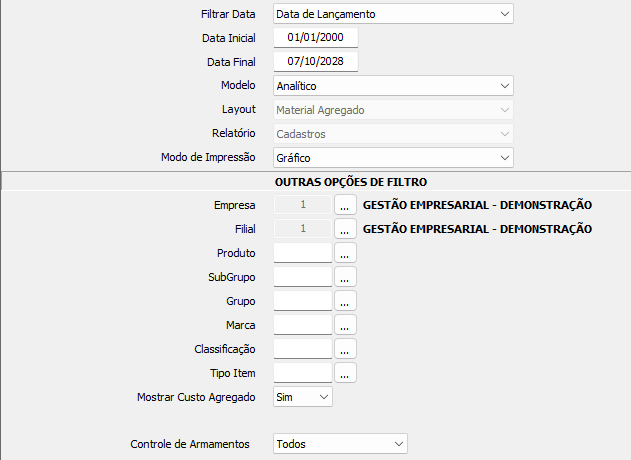Expand the Modo de Impressão dropdown

[503, 158]
